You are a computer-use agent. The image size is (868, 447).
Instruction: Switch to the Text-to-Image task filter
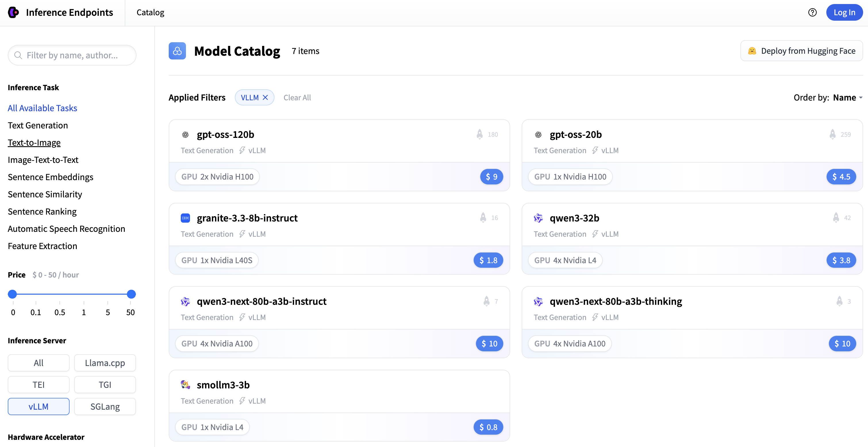coord(34,142)
